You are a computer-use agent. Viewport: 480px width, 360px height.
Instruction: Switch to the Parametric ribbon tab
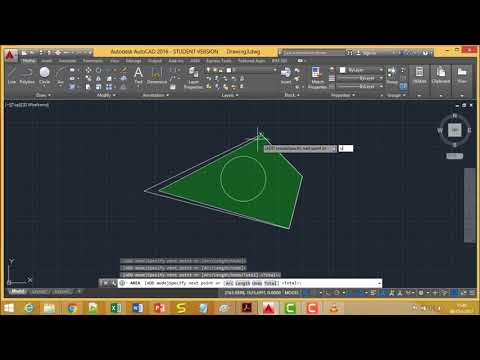click(x=93, y=61)
